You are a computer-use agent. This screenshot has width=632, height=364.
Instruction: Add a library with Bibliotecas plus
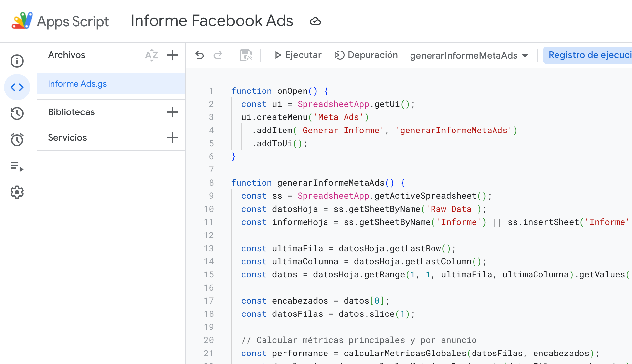(172, 112)
